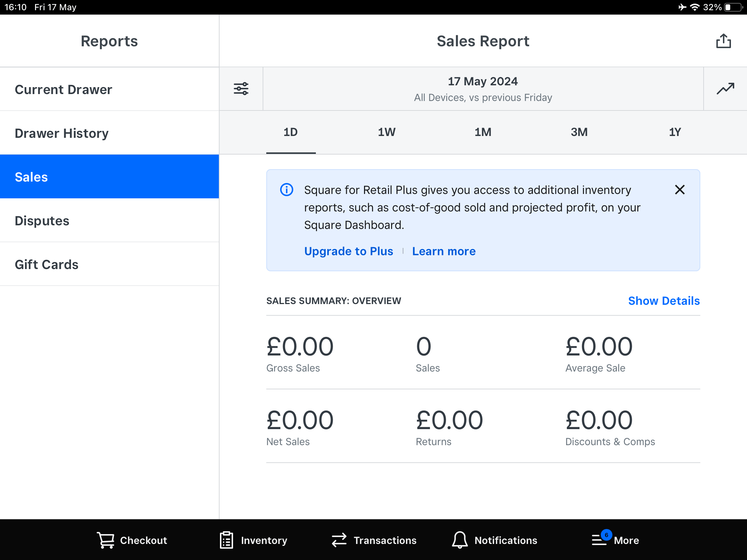Select the Current Drawer report

(63, 89)
